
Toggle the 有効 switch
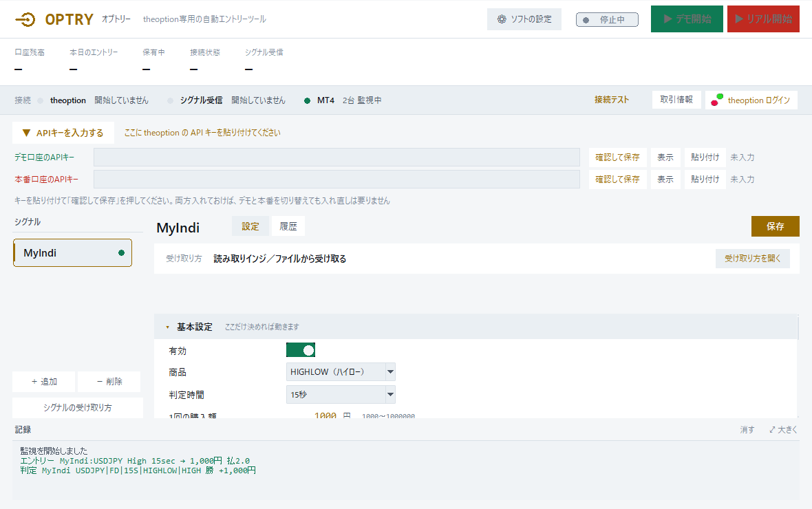click(301, 351)
